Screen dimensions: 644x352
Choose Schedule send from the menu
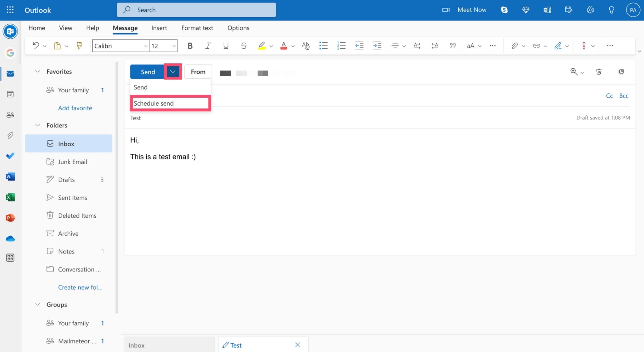coord(171,103)
